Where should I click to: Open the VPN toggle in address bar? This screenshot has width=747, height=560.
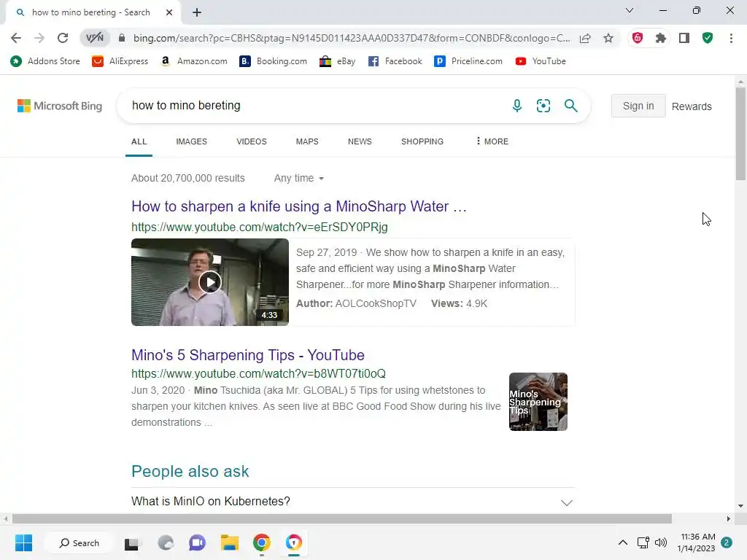coord(95,38)
